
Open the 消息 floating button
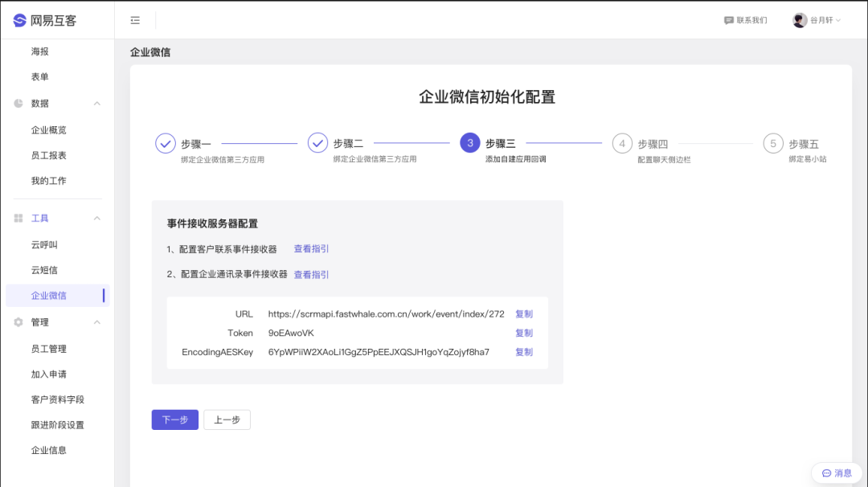(x=837, y=473)
